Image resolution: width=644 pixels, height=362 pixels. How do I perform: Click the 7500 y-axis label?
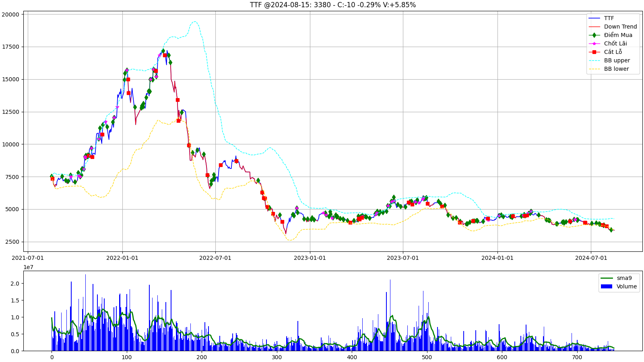click(x=12, y=177)
